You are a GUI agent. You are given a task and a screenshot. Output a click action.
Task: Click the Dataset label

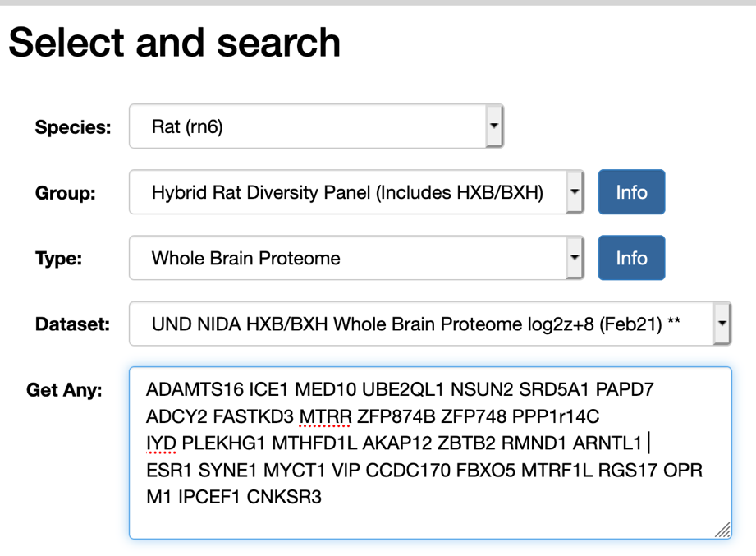pos(72,324)
